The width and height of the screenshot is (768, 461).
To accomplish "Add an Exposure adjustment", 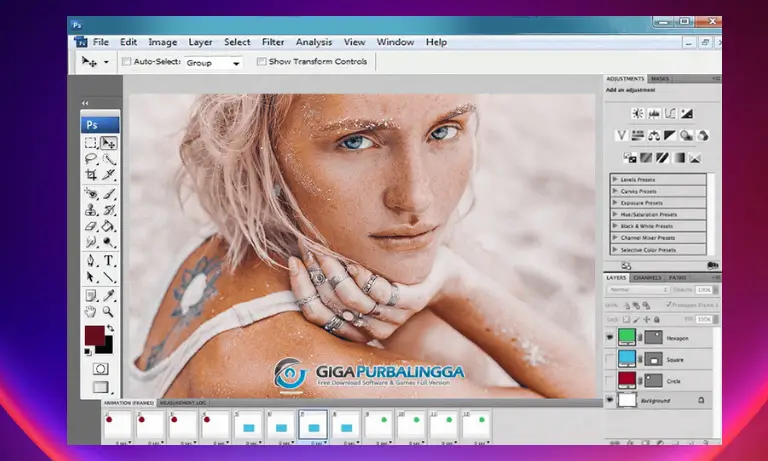I will click(x=686, y=114).
